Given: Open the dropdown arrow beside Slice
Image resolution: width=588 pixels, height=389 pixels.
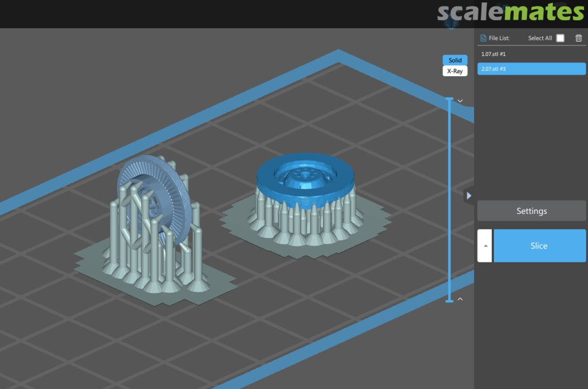Looking at the screenshot, I should (x=485, y=246).
